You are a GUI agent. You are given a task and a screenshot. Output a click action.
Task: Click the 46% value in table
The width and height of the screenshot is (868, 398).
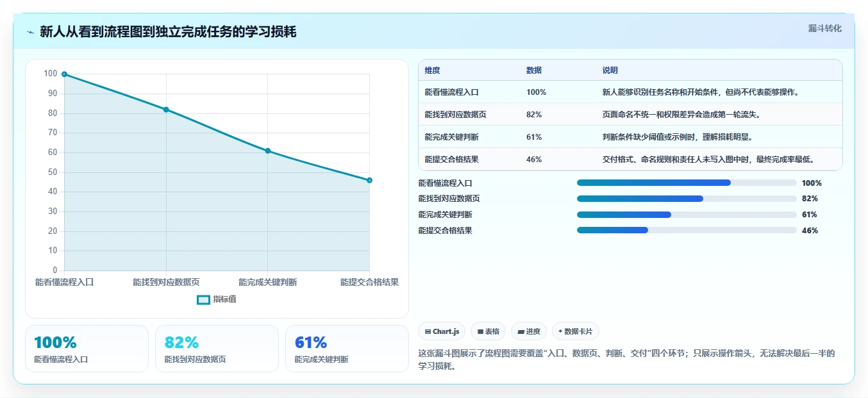click(534, 160)
